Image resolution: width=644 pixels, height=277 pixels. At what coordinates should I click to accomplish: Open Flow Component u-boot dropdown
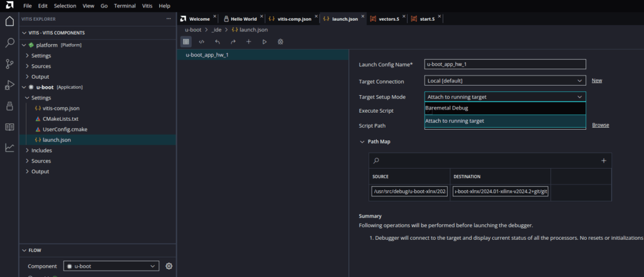[x=111, y=266]
